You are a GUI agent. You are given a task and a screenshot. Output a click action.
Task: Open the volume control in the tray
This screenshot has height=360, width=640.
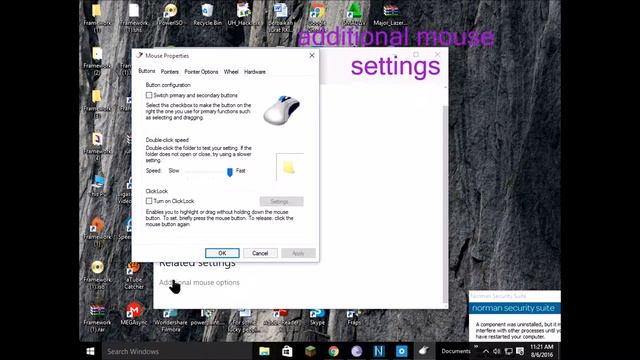(497, 351)
